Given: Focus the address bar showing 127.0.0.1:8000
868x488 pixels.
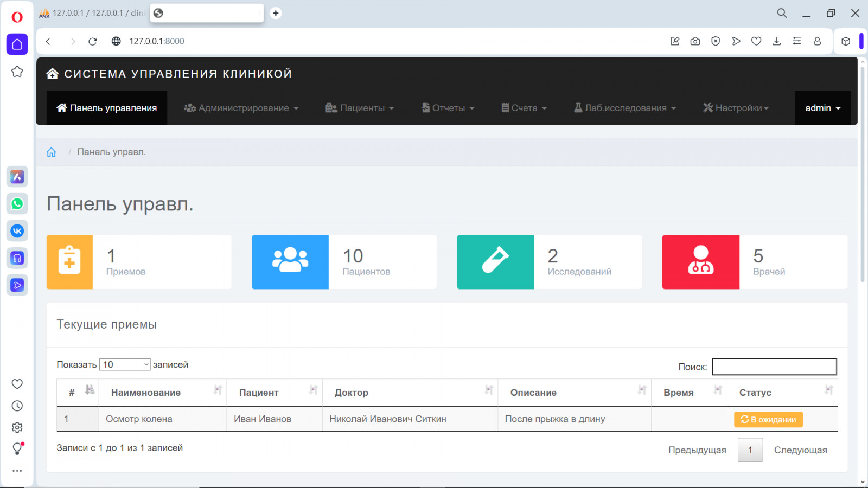Looking at the screenshot, I should [157, 41].
